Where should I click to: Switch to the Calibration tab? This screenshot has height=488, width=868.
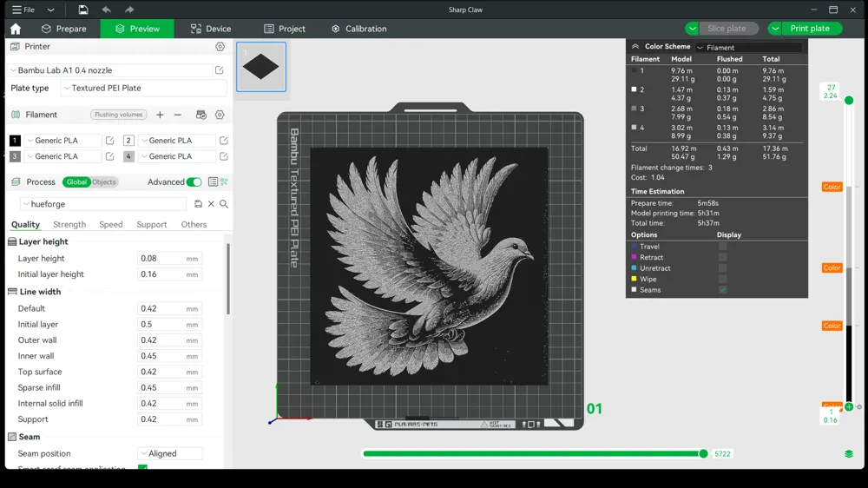point(358,29)
